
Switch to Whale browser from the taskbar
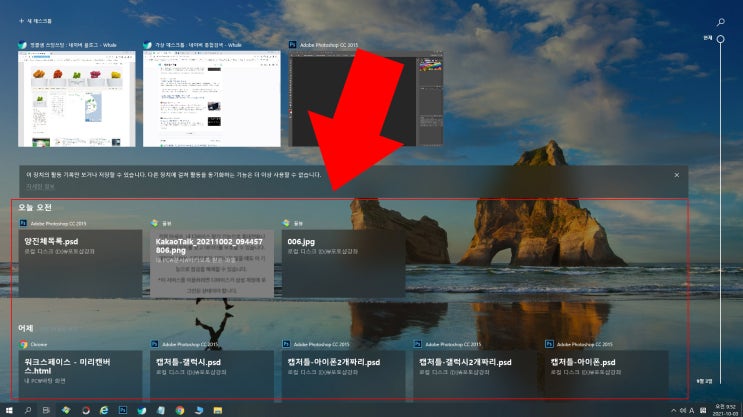click(x=142, y=410)
